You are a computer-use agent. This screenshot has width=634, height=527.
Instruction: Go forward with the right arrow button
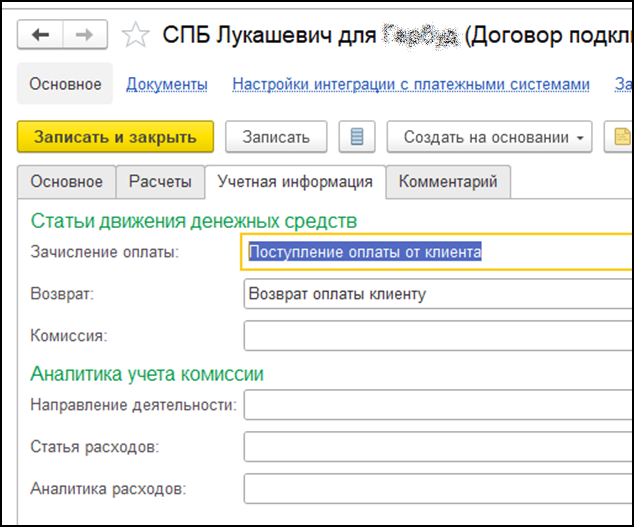(x=85, y=35)
